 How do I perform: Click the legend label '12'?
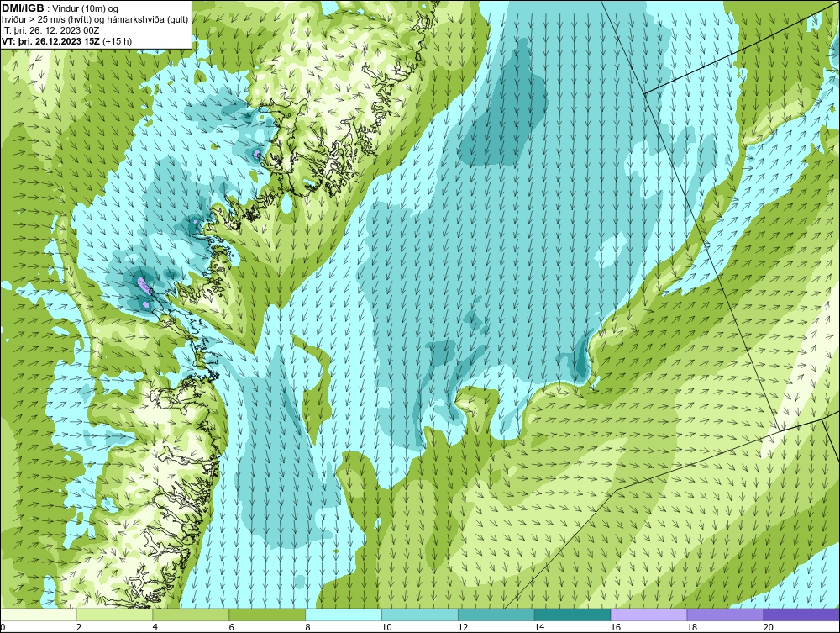(x=463, y=627)
